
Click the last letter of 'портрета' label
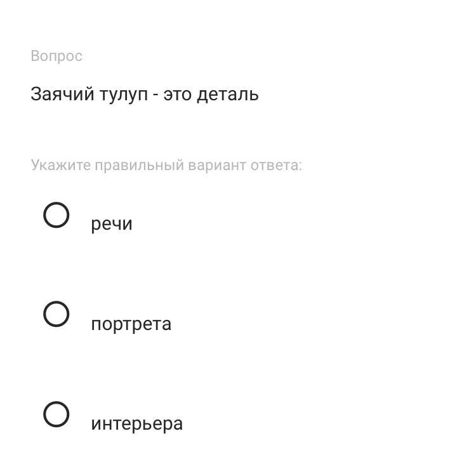[x=167, y=325]
